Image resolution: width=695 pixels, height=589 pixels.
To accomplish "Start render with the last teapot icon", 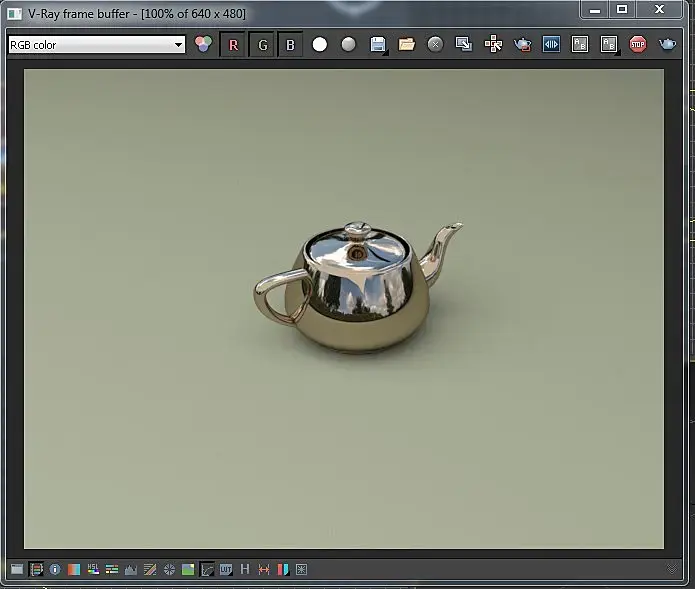I will coord(667,45).
